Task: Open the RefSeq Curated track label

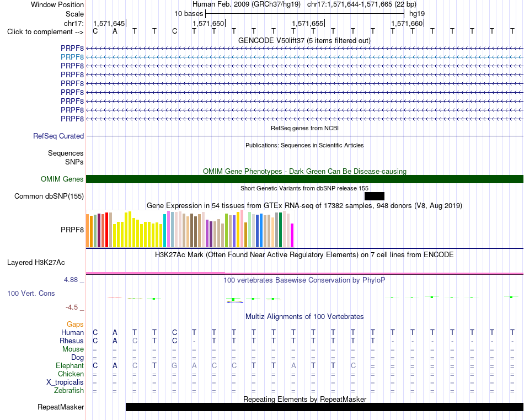Action: click(x=58, y=136)
